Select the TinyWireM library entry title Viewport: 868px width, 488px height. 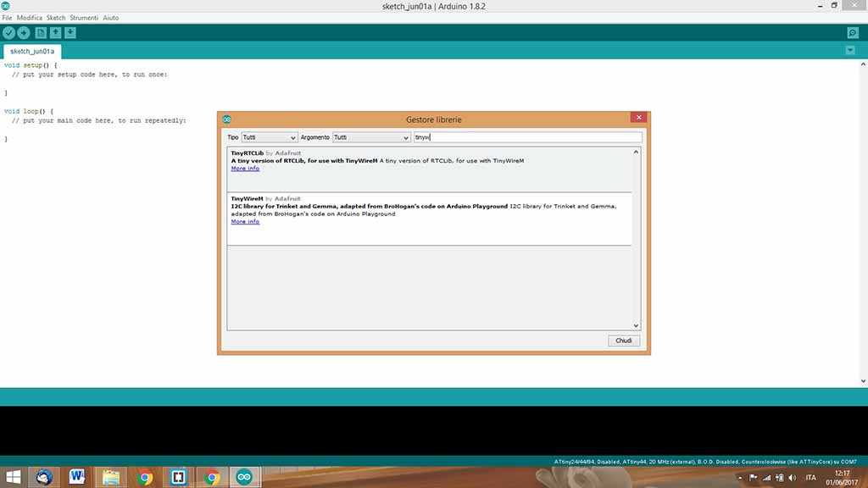247,198
